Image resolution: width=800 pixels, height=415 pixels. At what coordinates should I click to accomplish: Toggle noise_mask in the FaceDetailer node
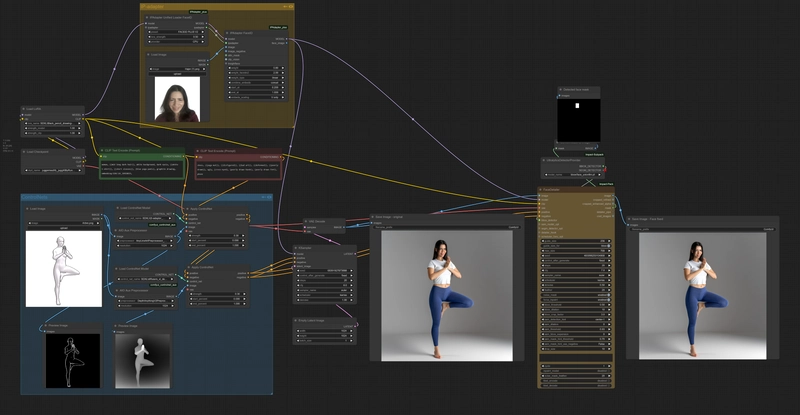(x=576, y=295)
